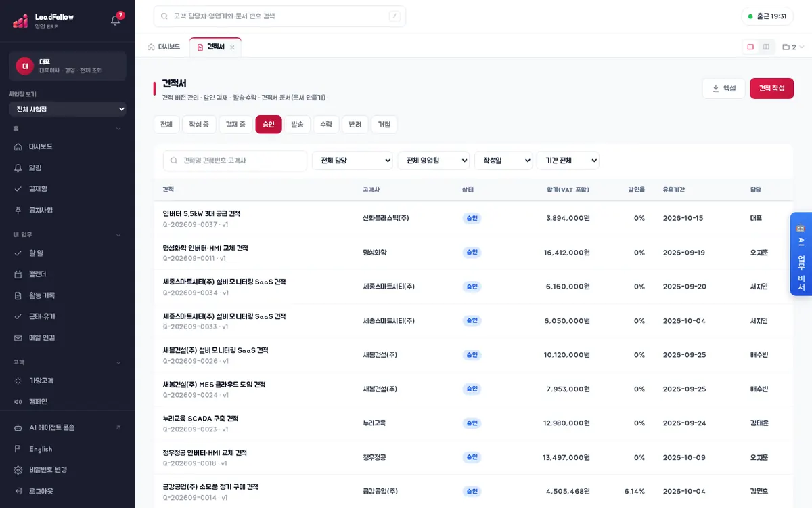Focus the 견적명·견적번호·고객사 search field
This screenshot has height=508, width=812.
coord(235,161)
